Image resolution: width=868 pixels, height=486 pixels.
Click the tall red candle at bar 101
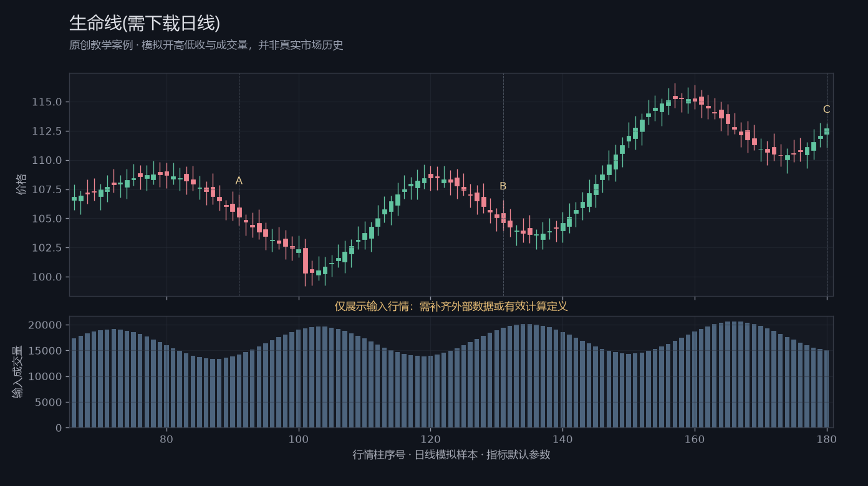click(306, 261)
